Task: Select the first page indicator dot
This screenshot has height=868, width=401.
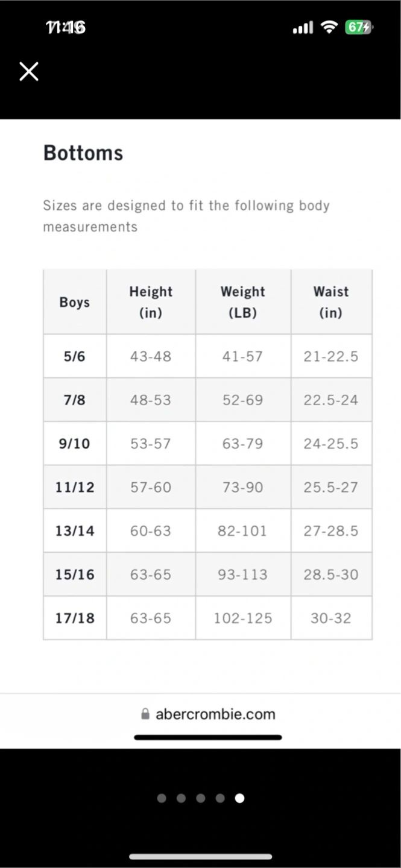Action: (162, 798)
